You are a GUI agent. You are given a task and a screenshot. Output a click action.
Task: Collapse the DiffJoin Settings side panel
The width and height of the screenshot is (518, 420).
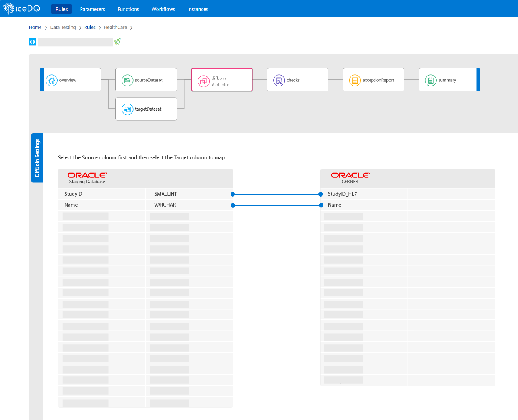tap(37, 158)
